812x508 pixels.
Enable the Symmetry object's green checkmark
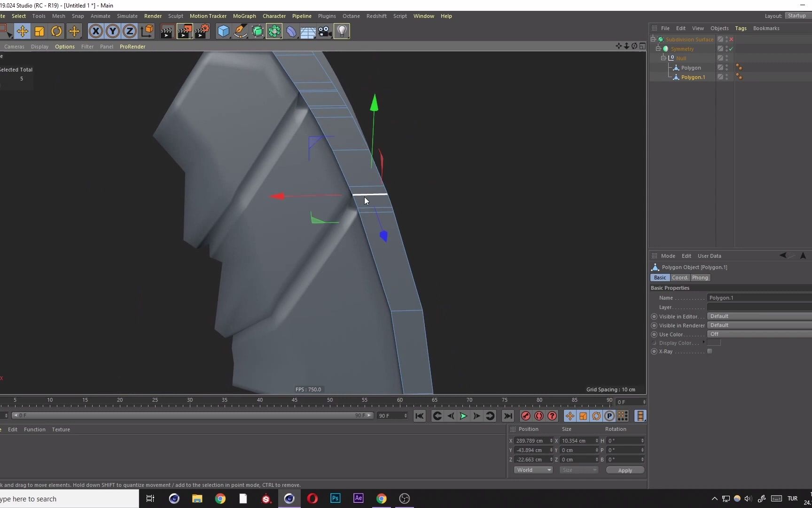click(x=730, y=48)
